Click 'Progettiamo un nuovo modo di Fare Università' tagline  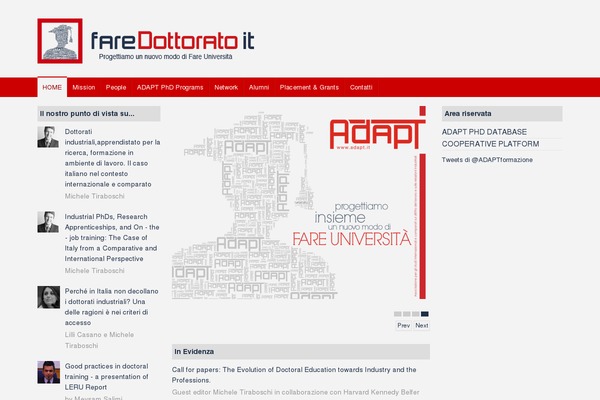click(x=165, y=57)
